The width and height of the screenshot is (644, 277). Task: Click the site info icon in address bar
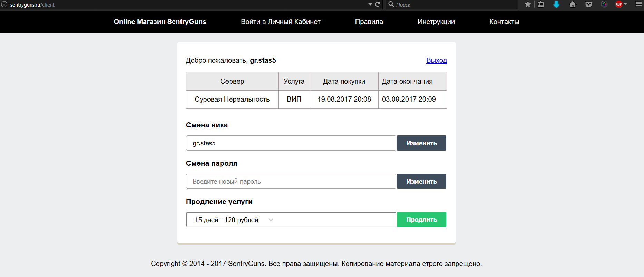(4, 4)
